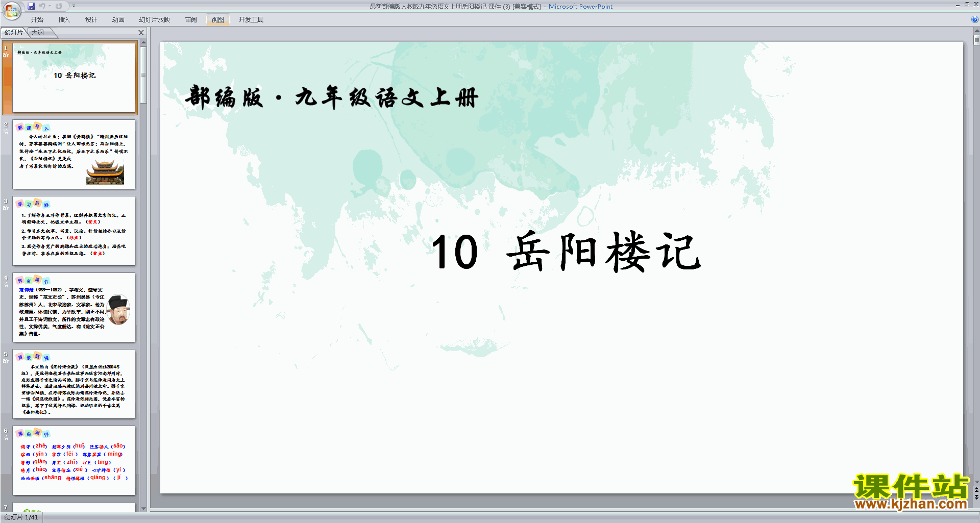Viewport: 980px width, 523px height.
Task: Click the animation star icon beside slide 4
Action: 6,285
